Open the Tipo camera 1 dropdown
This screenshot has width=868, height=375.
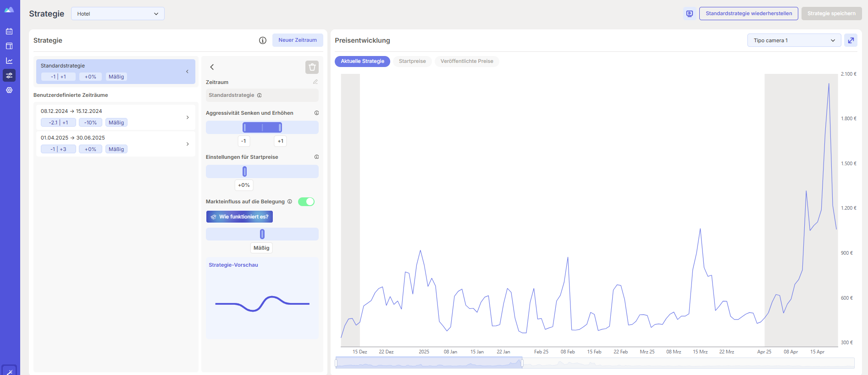coord(794,40)
